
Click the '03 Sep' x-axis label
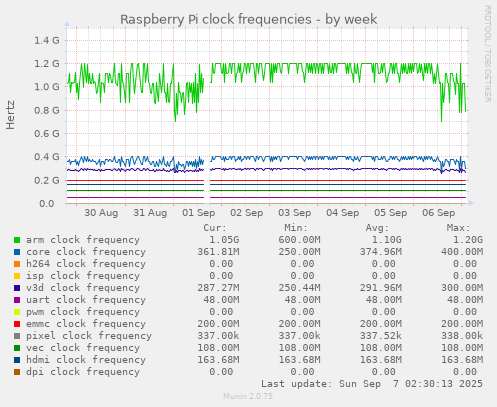point(295,213)
